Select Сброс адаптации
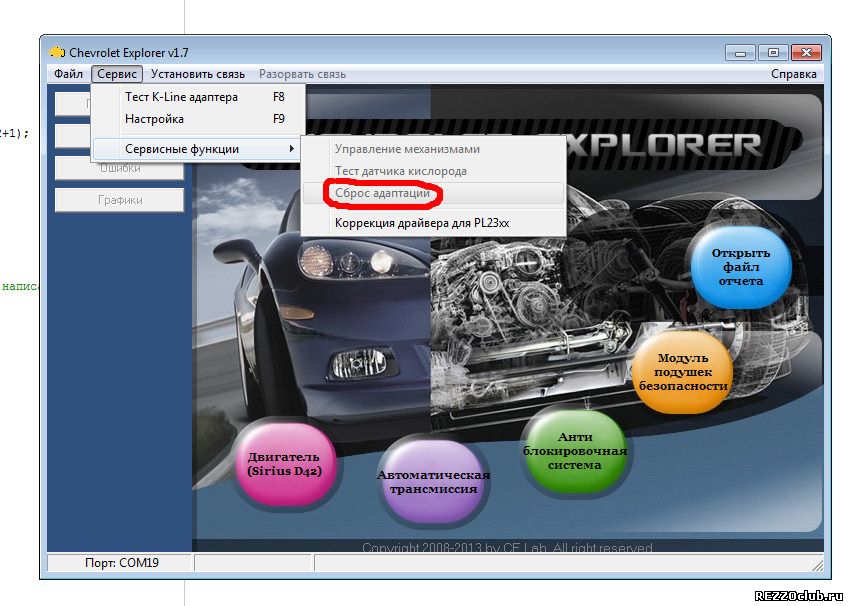This screenshot has width=848, height=606. point(434,193)
